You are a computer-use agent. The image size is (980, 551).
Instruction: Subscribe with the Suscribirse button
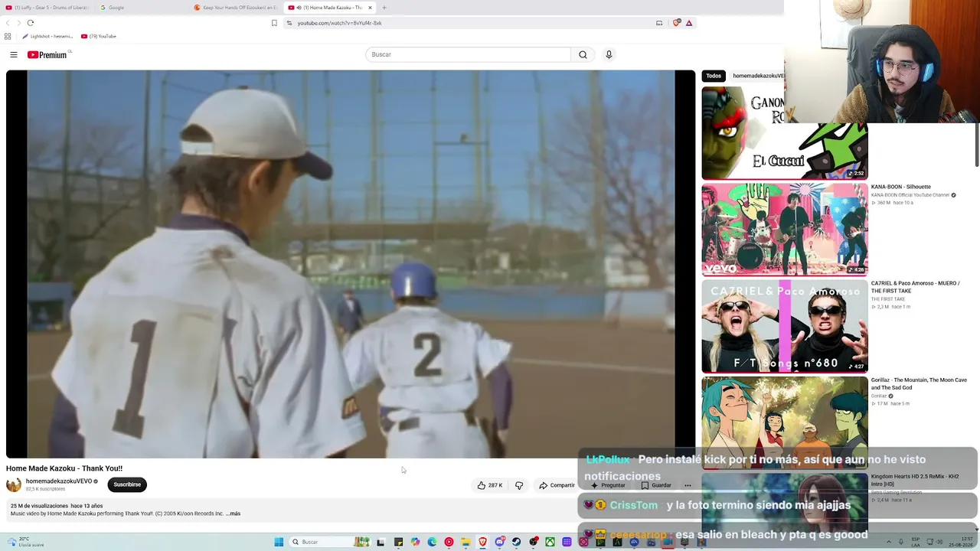(x=127, y=484)
